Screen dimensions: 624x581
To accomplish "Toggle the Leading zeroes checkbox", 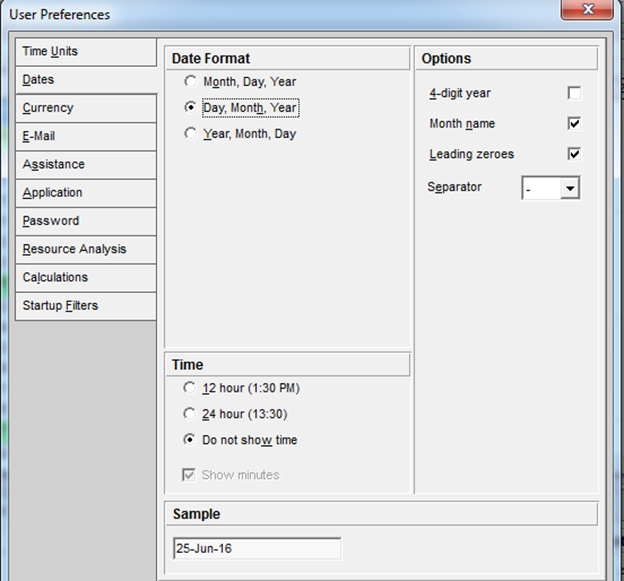I will coord(574,154).
